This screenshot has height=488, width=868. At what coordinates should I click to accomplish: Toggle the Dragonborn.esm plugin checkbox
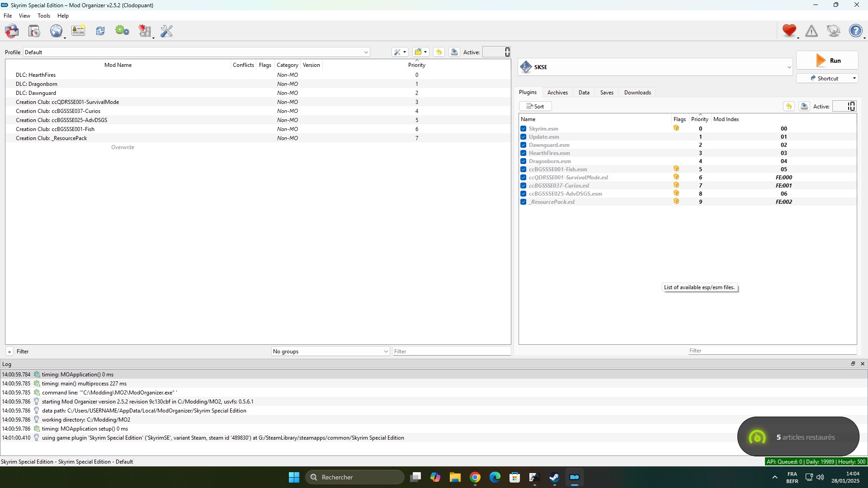pos(524,161)
